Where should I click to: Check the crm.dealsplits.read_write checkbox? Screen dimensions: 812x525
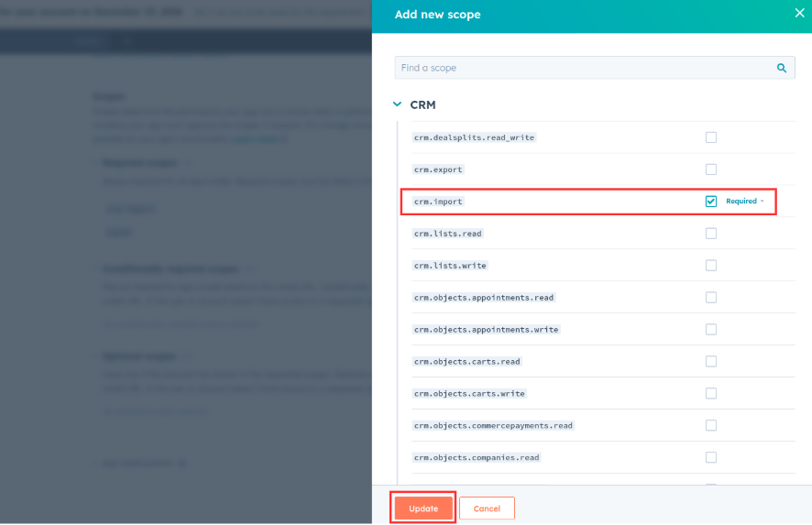pyautogui.click(x=710, y=137)
